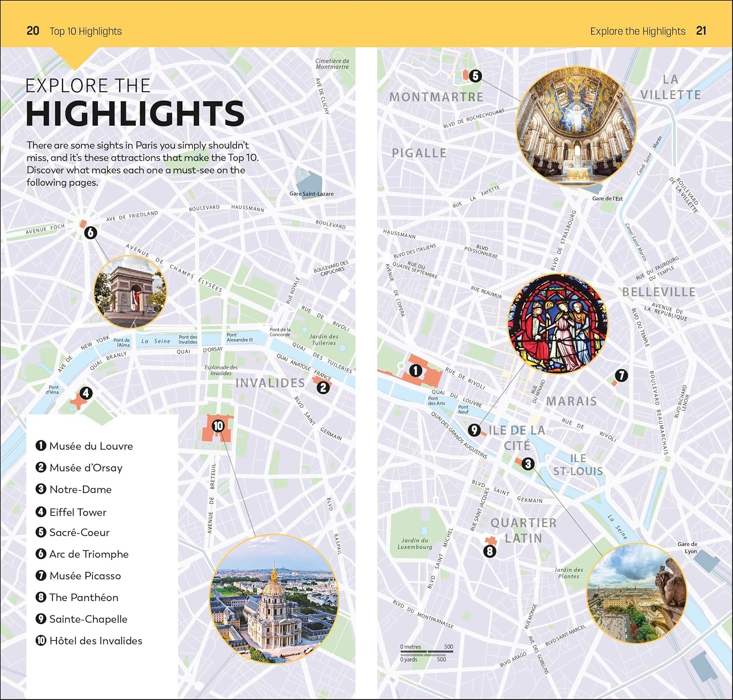Click "Hôtel des Invalides" legend entry

96,640
